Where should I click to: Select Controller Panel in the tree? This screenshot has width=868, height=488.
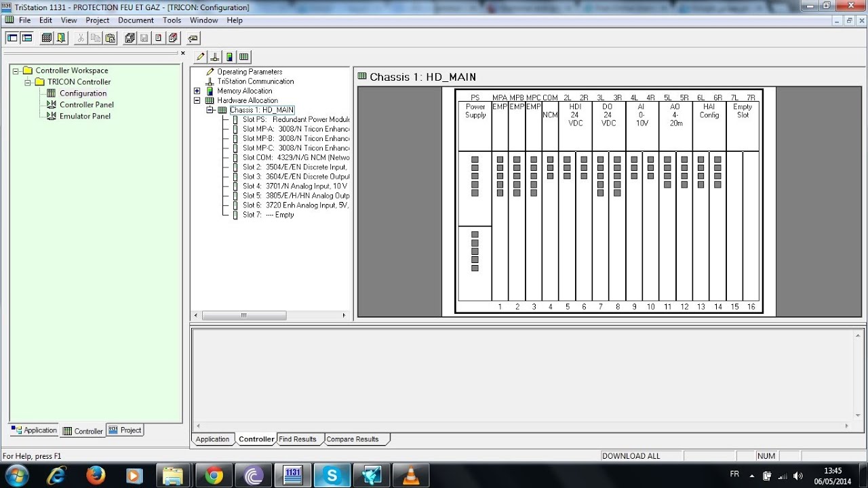pyautogui.click(x=87, y=105)
